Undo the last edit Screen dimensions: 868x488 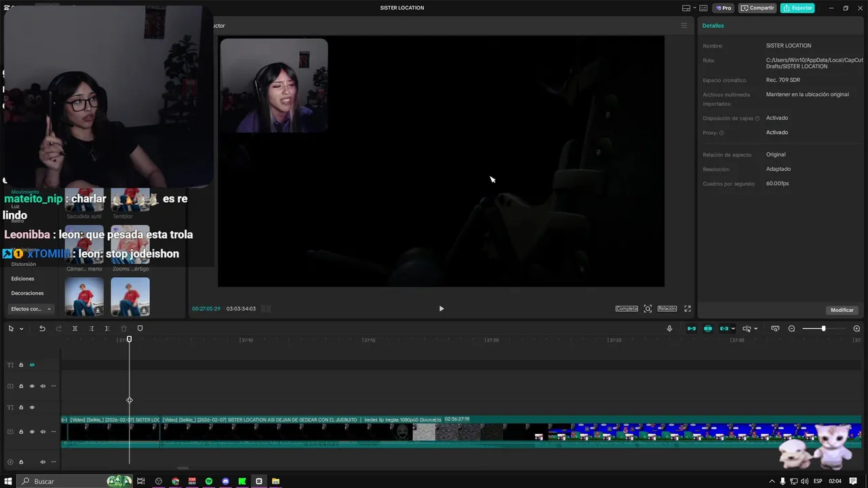(42, 329)
